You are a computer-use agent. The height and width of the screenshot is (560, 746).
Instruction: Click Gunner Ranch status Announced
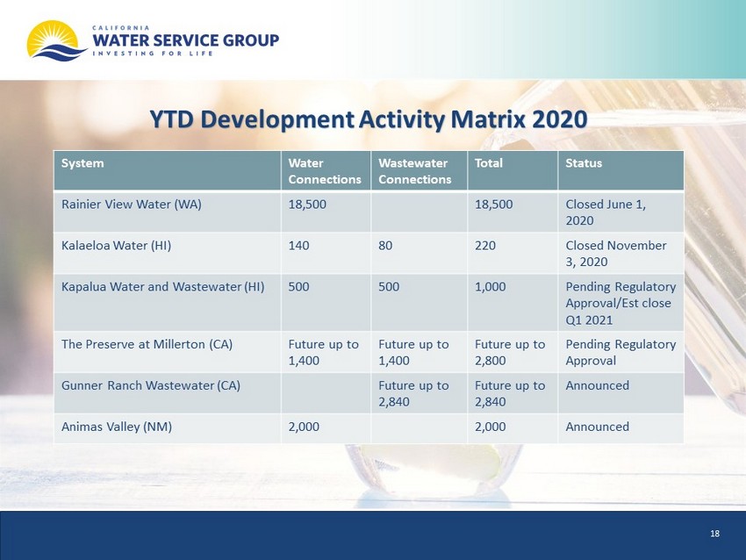tap(598, 385)
